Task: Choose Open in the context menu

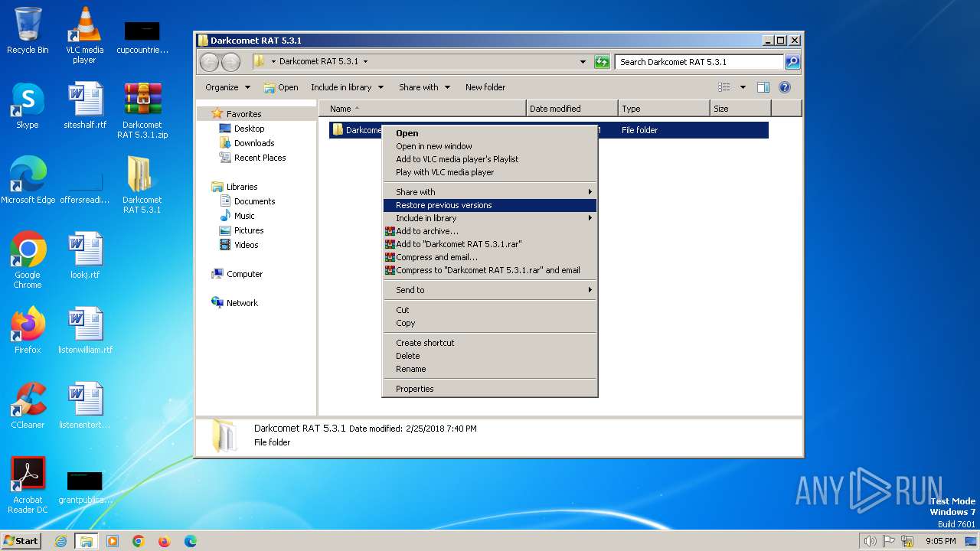Action: pos(490,133)
